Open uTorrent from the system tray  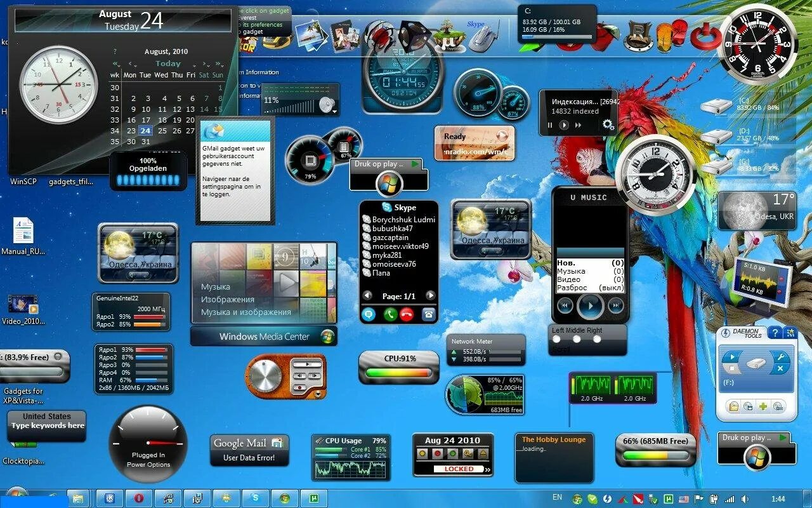pyautogui.click(x=667, y=498)
